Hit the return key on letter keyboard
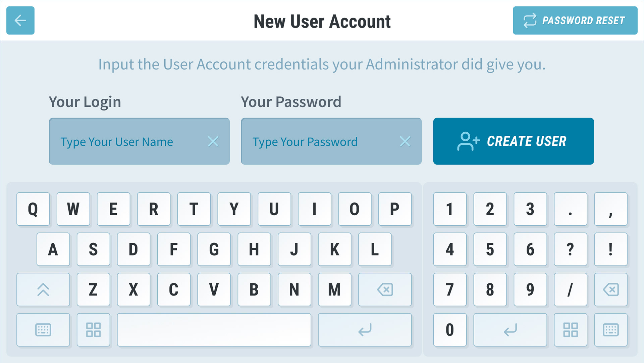Image resolution: width=644 pixels, height=363 pixels. (365, 330)
